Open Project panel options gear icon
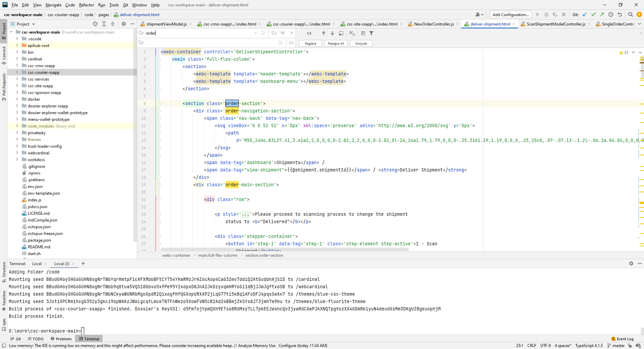 124,24
